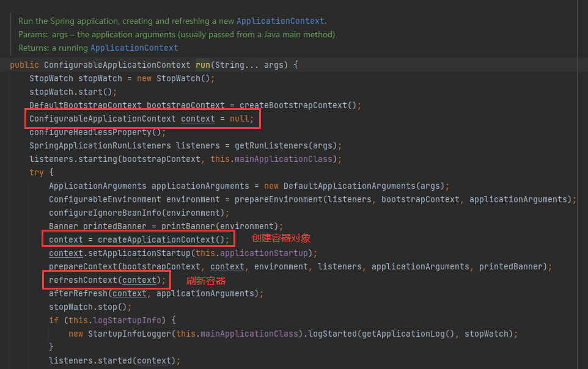Click 'listeners.starting' method call

73,159
